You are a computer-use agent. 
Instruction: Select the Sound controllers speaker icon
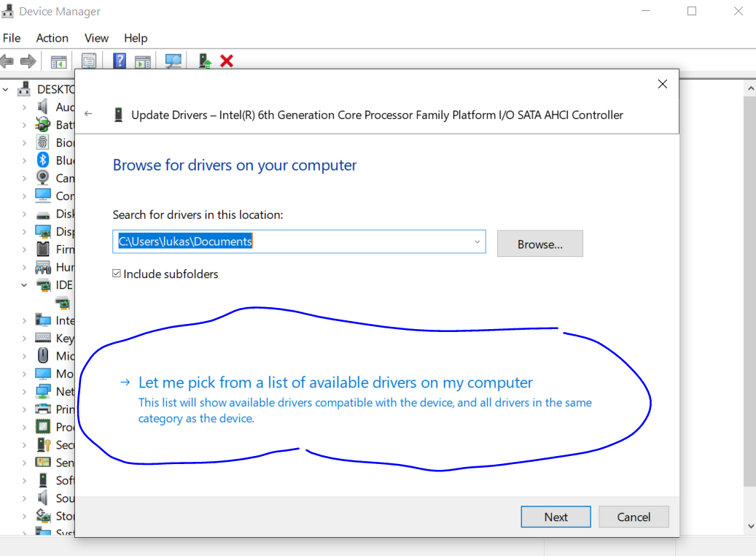tap(43, 498)
